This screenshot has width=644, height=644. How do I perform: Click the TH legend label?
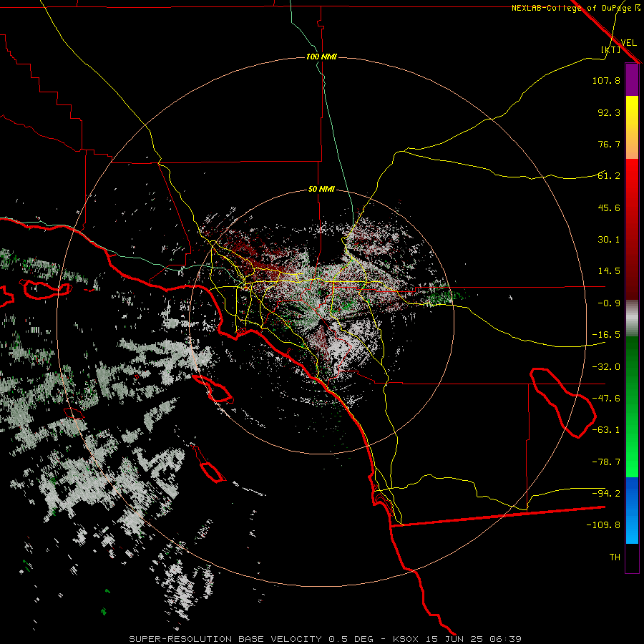(x=615, y=557)
